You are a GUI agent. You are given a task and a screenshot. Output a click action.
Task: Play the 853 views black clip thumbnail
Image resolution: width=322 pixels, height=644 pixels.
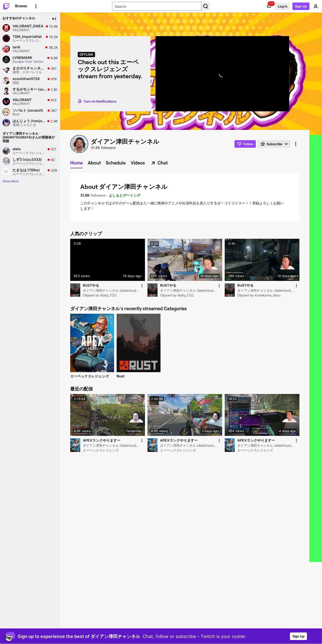[108, 260]
